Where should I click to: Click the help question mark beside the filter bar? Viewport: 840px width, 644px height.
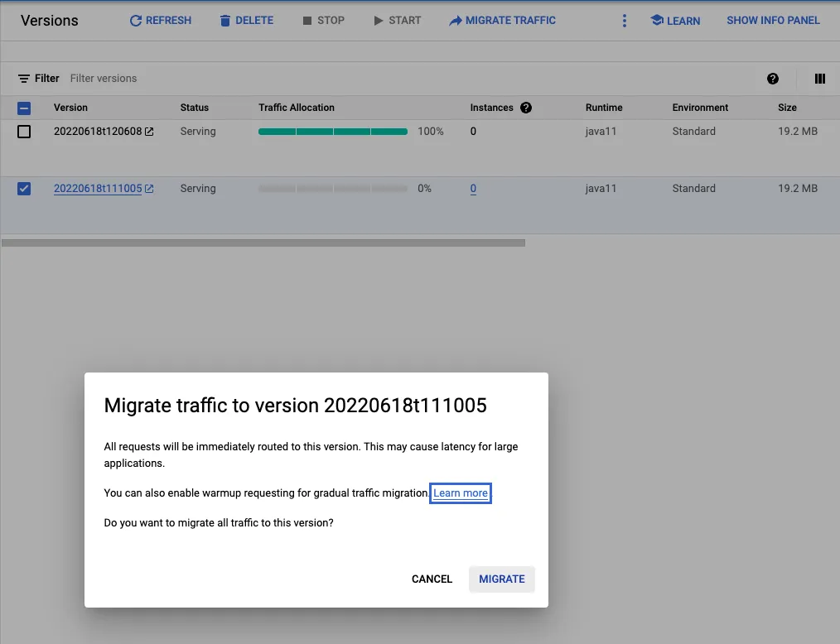click(773, 79)
